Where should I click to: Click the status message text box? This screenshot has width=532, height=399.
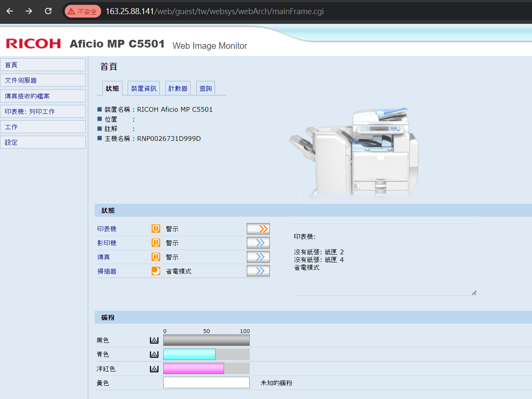tap(385, 259)
